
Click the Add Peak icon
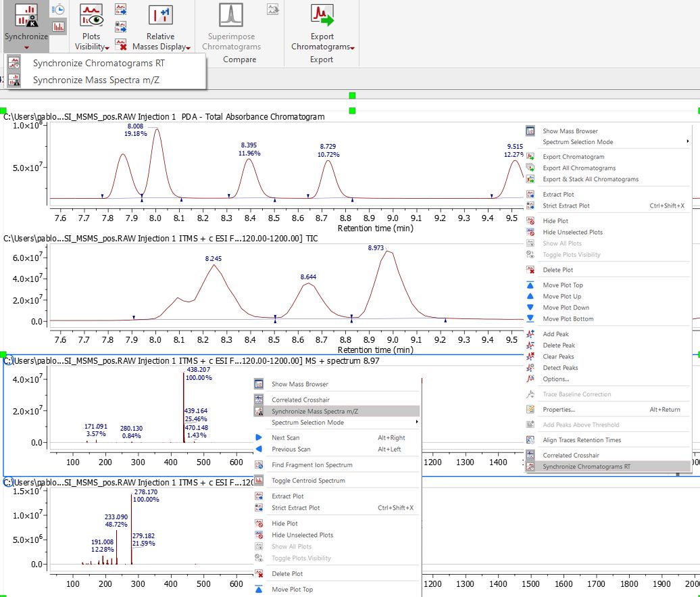click(x=530, y=334)
